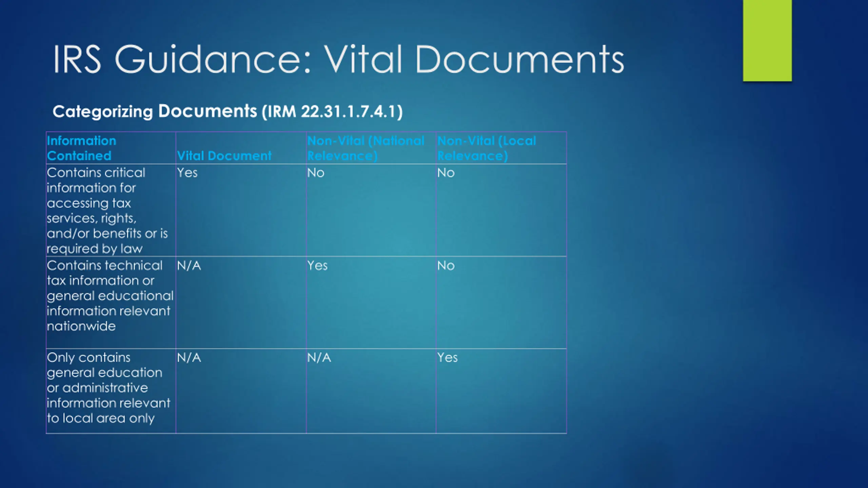
Task: Click Yes in the Local Relevance column
Action: [447, 358]
